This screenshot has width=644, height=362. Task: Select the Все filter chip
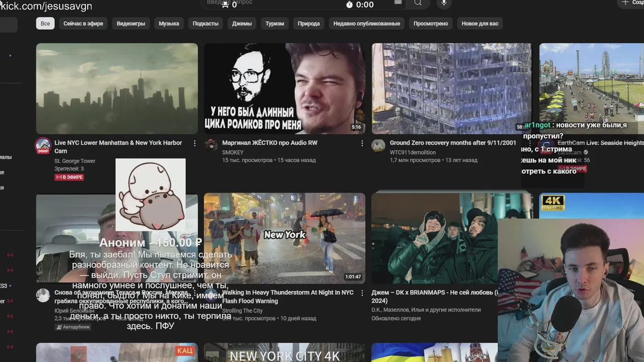45,24
